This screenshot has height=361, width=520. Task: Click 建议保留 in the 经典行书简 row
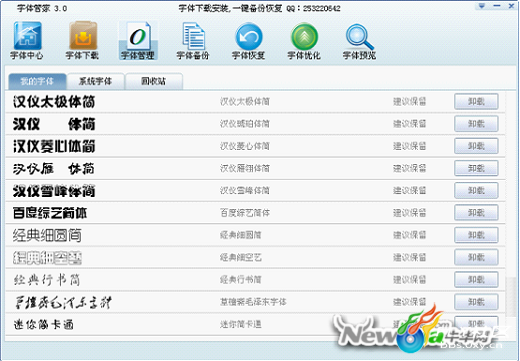tap(410, 279)
